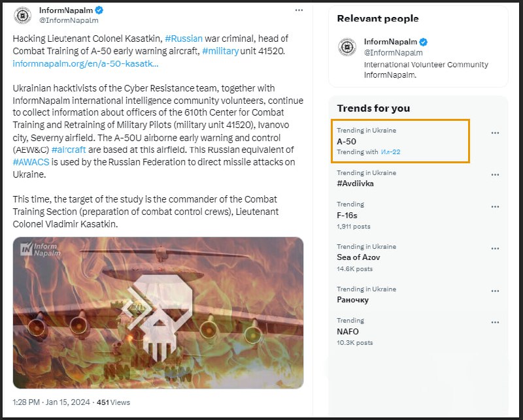The image size is (523, 420).
Task: Open more options for Раночку trend
Action: [x=495, y=291]
